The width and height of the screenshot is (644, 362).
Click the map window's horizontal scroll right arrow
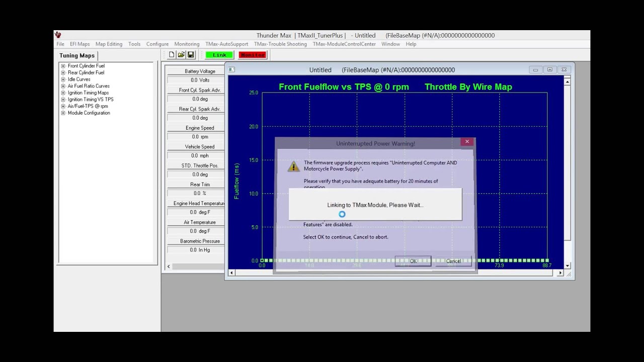point(560,273)
